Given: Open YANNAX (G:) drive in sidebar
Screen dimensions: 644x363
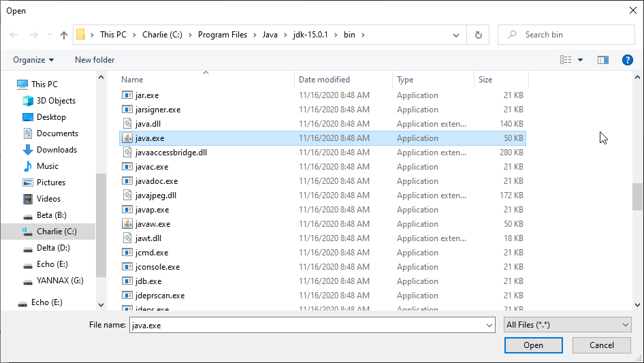Looking at the screenshot, I should (59, 281).
